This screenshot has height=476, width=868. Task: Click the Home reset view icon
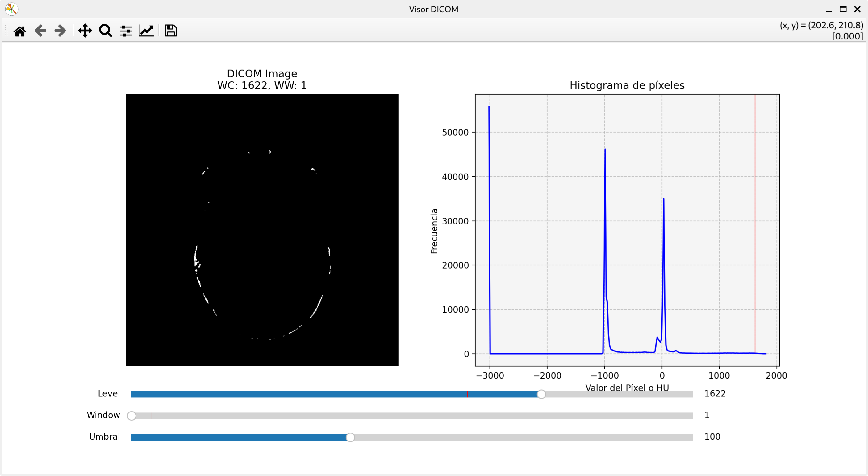tap(19, 31)
